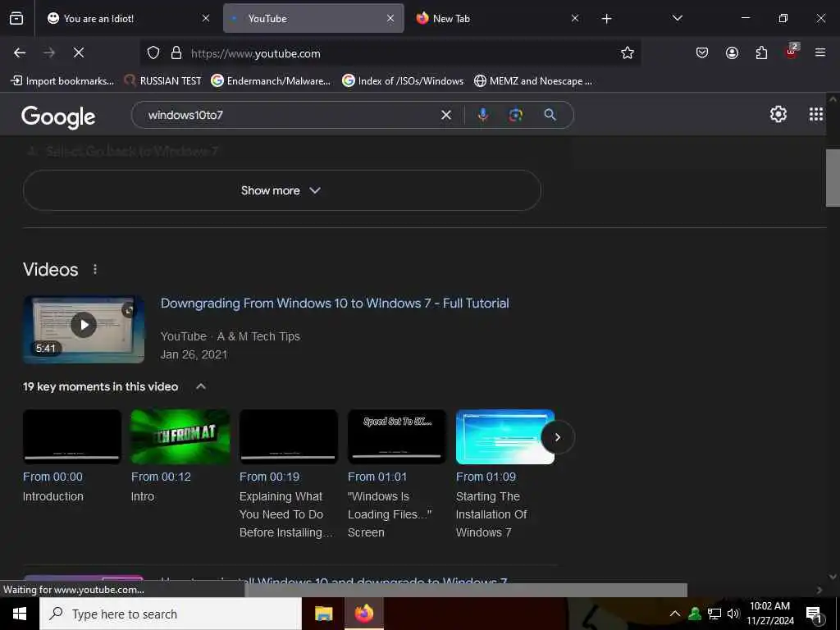Open the tracking protection shield icon
Viewport: 840px width, 630px height.
pyautogui.click(x=153, y=53)
